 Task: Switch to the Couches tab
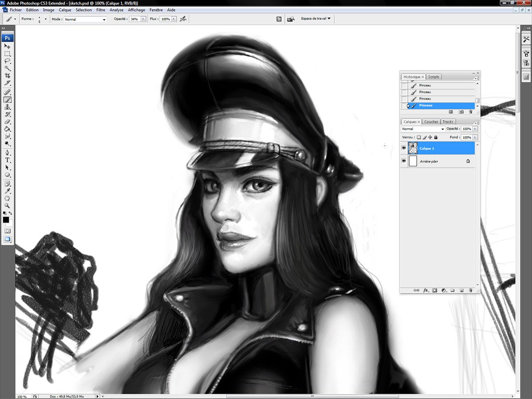431,122
